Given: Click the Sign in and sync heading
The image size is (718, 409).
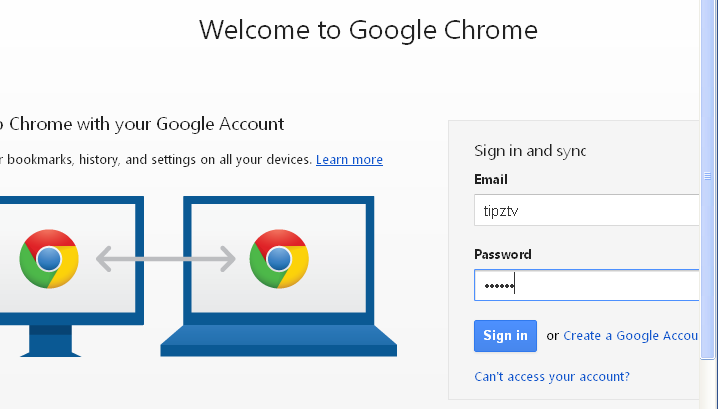Looking at the screenshot, I should pos(530,151).
